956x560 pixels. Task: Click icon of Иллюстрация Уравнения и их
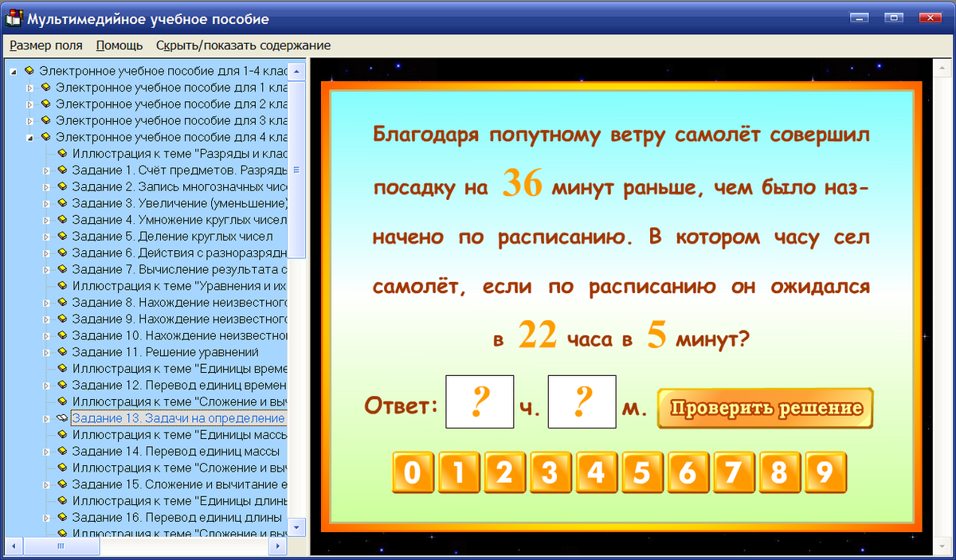(x=62, y=286)
